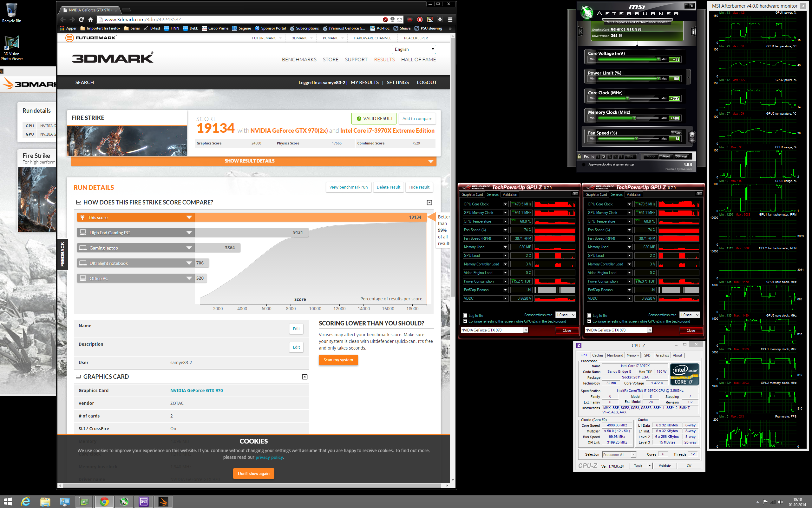The height and width of the screenshot is (508, 812).
Task: Select Afterburner profile slot 1
Action: tap(598, 157)
